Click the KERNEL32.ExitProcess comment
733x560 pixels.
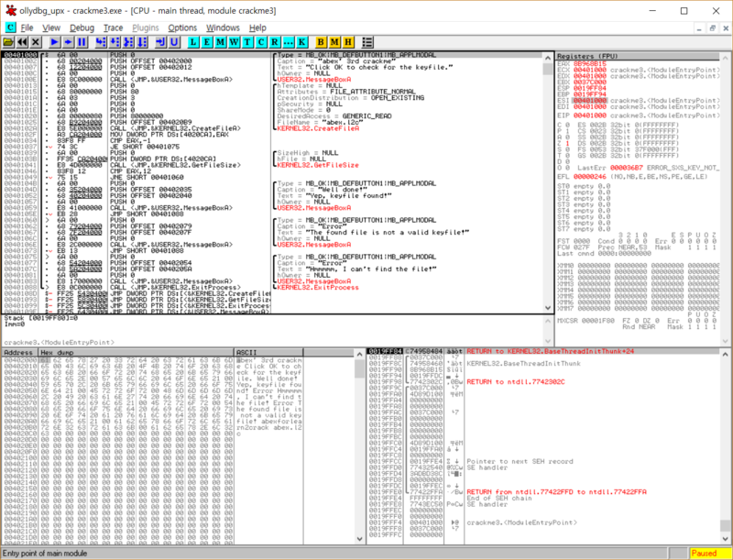tap(318, 288)
